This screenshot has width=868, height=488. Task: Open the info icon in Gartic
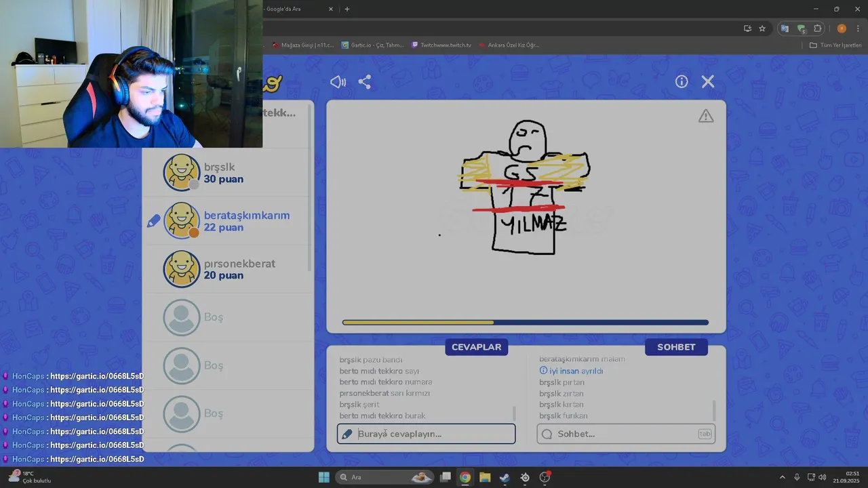[682, 81]
